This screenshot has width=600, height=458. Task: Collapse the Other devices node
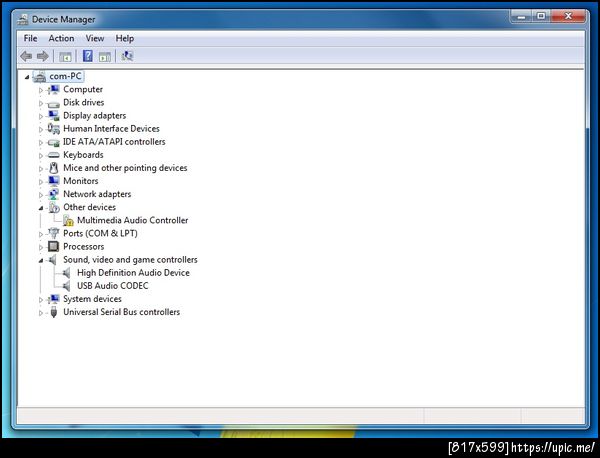[x=41, y=208]
